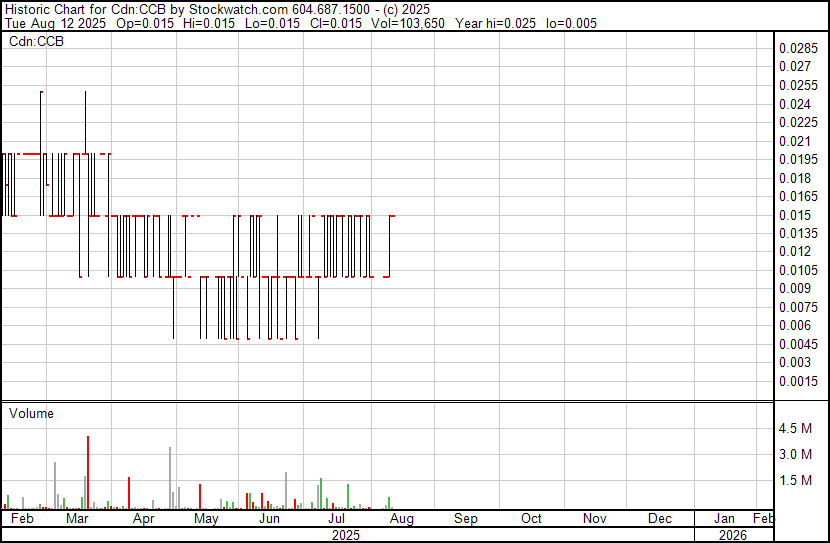Click the tall grey volume bar in late April

pos(170,478)
